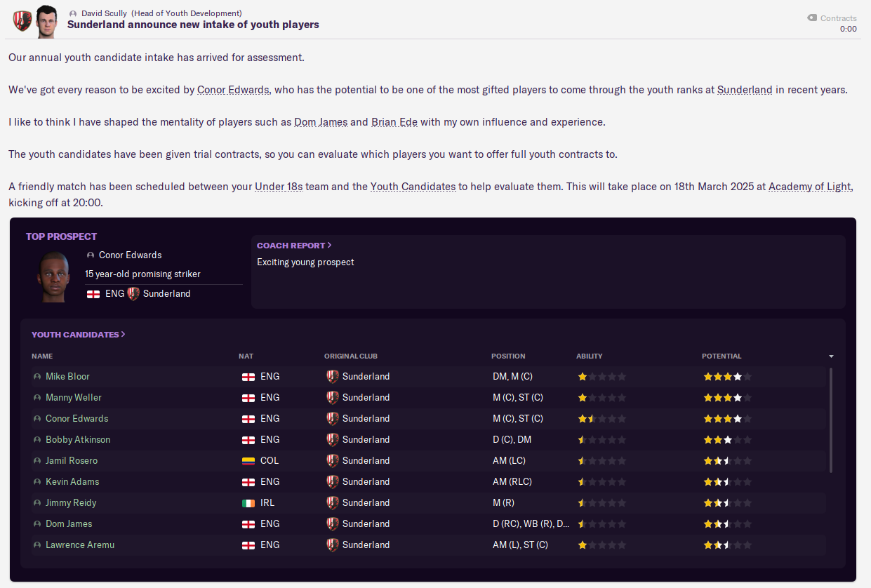
Task: Open the Dom James link in message
Action: 321,122
